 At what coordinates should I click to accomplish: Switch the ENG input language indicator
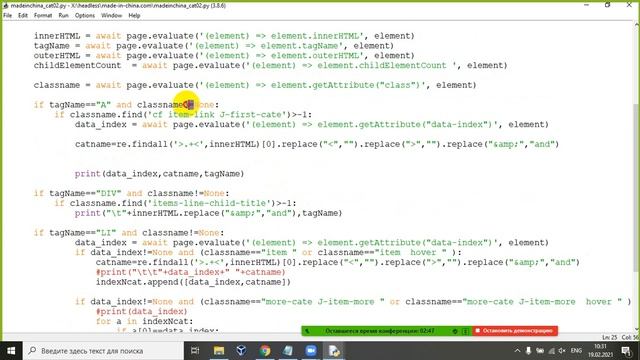point(576,351)
